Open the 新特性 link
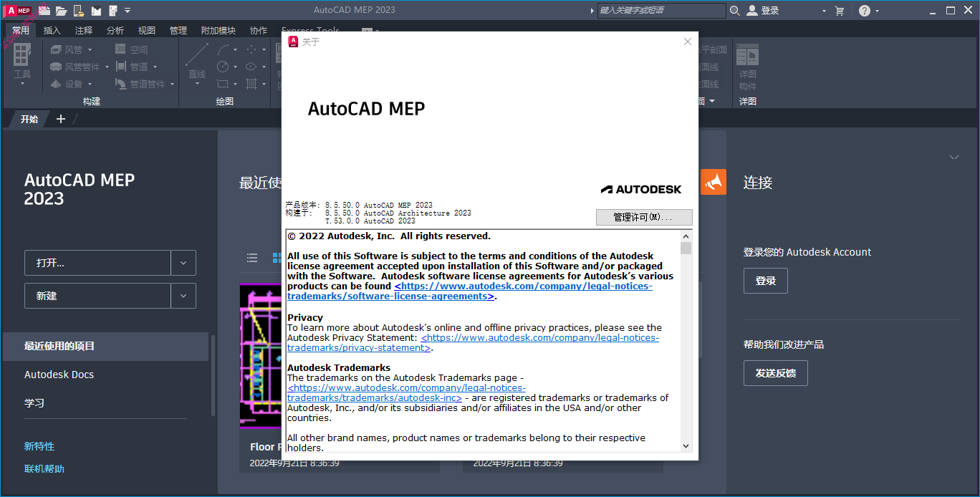The image size is (980, 497). (x=39, y=446)
